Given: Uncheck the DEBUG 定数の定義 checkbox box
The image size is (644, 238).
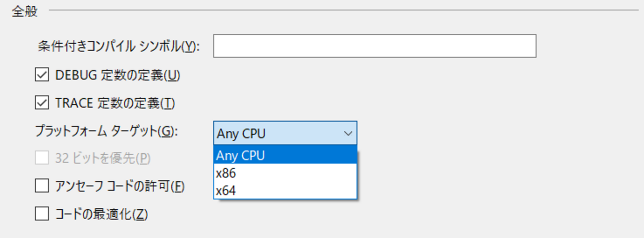Looking at the screenshot, I should [x=42, y=75].
